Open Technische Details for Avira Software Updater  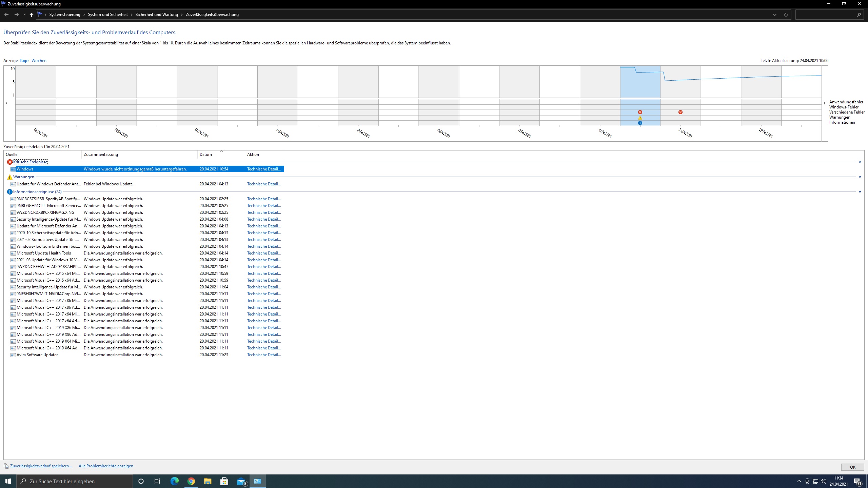(x=264, y=355)
